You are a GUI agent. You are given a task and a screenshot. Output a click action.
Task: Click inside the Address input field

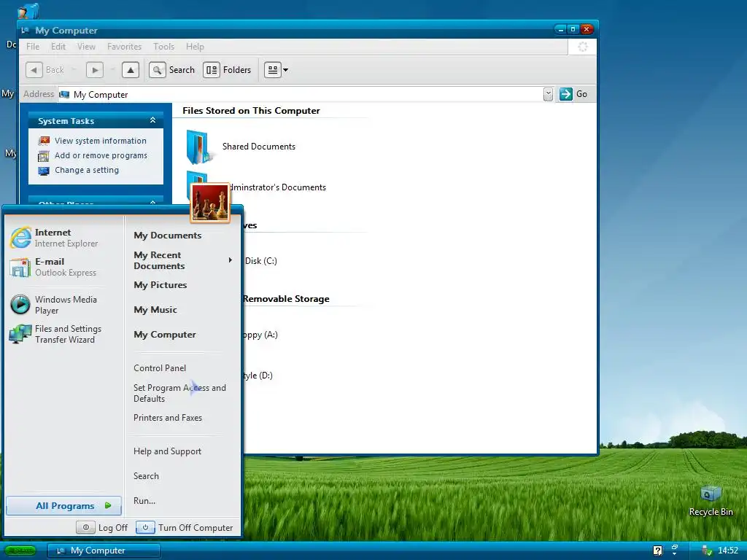(x=300, y=94)
